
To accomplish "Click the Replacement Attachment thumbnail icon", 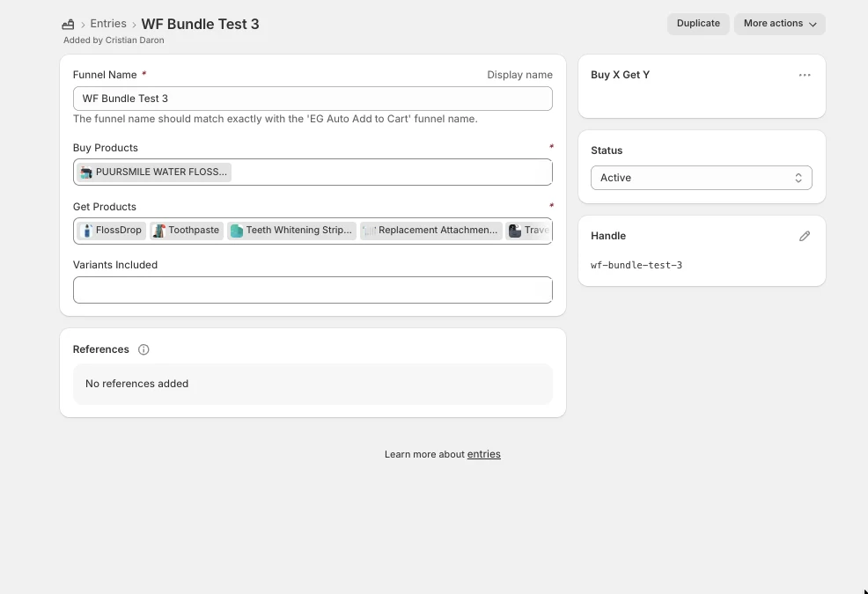I will point(369,231).
